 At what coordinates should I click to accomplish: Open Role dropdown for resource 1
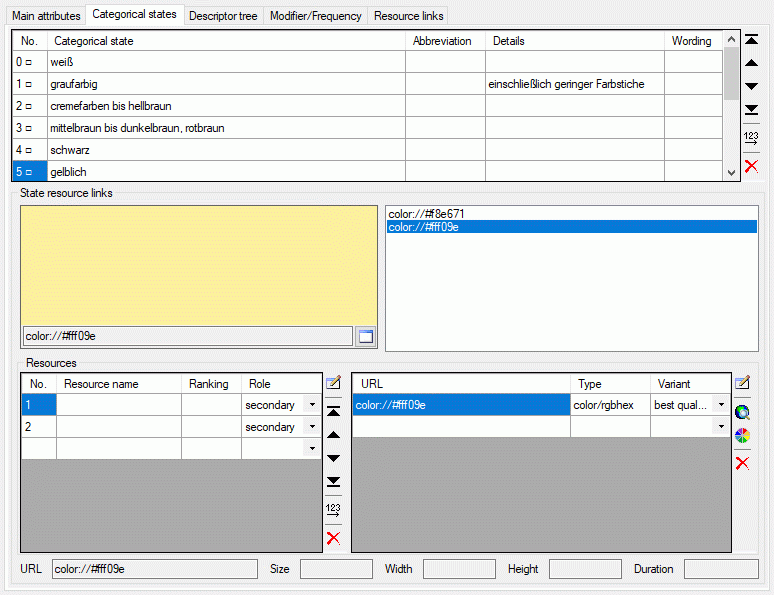coord(312,405)
